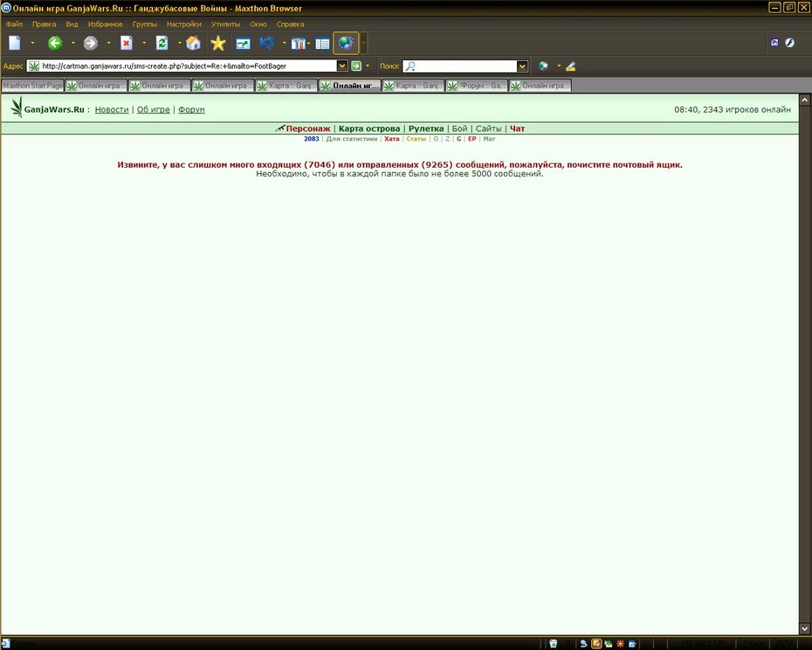The height and width of the screenshot is (650, 812).
Task: Open the Рулетка link
Action: 426,128
